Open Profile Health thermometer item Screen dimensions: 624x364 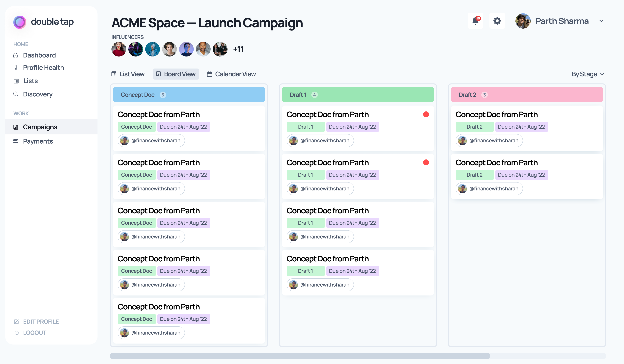[16, 68]
